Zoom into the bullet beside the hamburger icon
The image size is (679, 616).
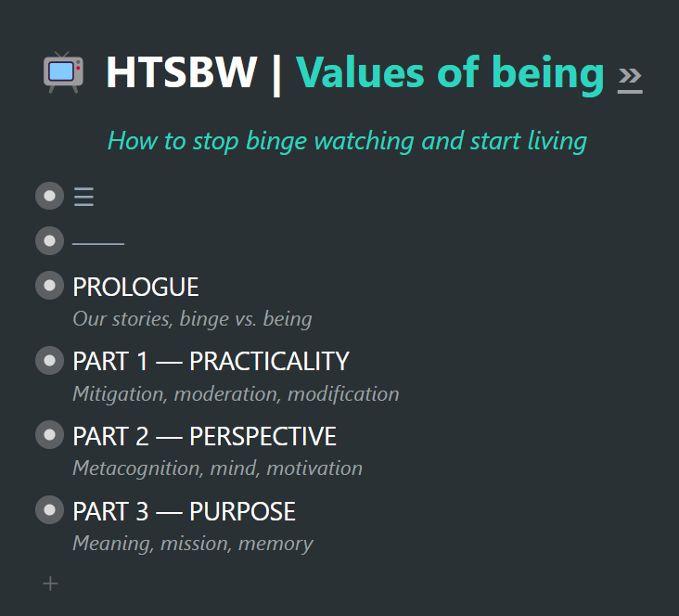(49, 196)
